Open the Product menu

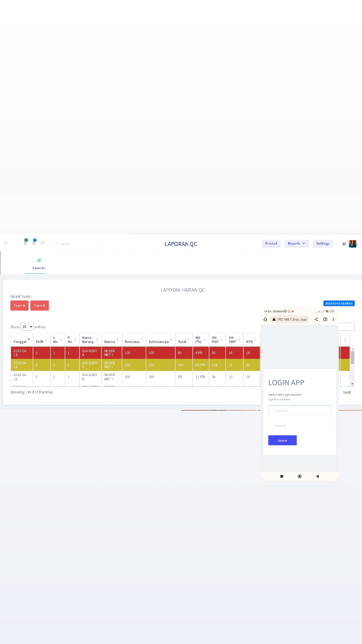coord(271,244)
